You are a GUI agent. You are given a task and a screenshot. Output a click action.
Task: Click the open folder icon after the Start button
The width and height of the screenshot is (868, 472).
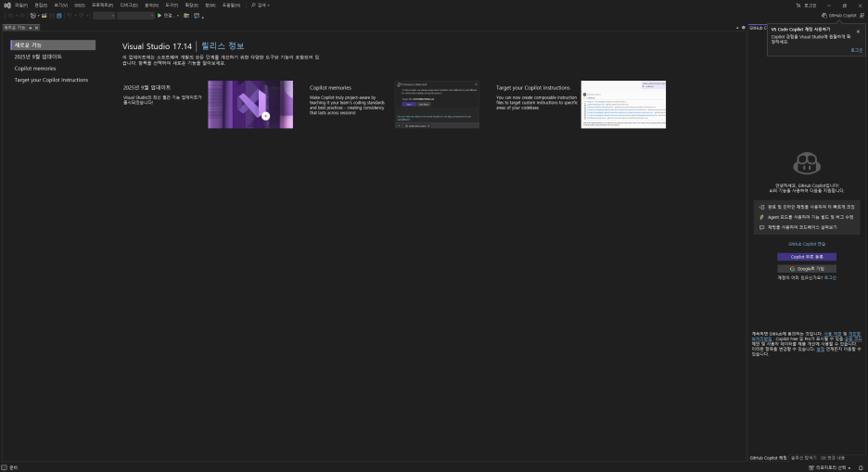186,16
